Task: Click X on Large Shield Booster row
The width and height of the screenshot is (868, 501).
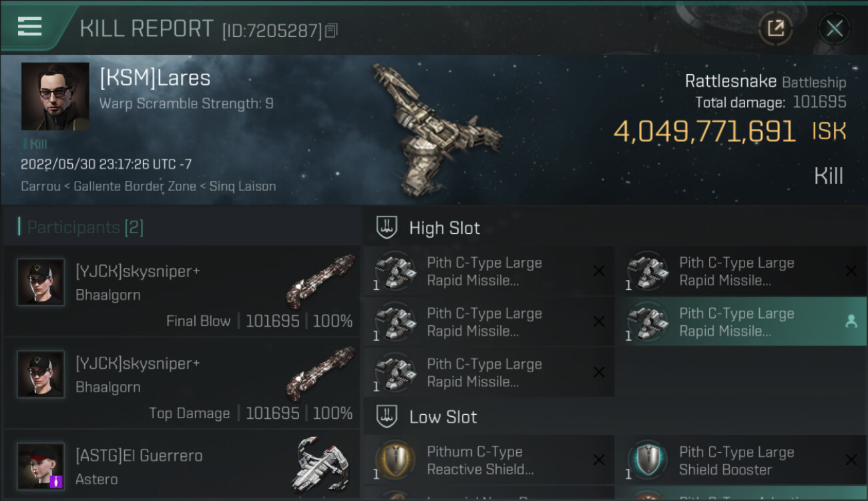Action: (x=851, y=460)
